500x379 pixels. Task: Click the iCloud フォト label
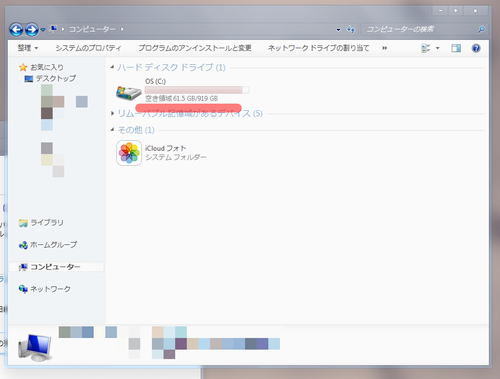(x=166, y=148)
